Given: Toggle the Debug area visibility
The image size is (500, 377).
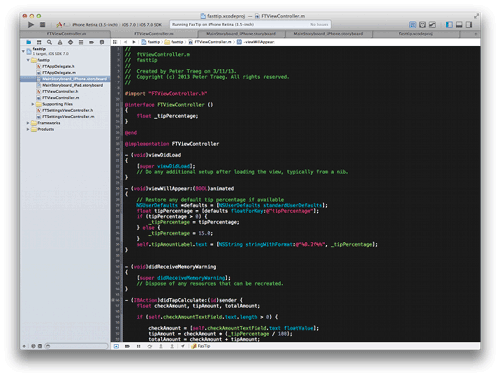Looking at the screenshot, I should click(459, 25).
